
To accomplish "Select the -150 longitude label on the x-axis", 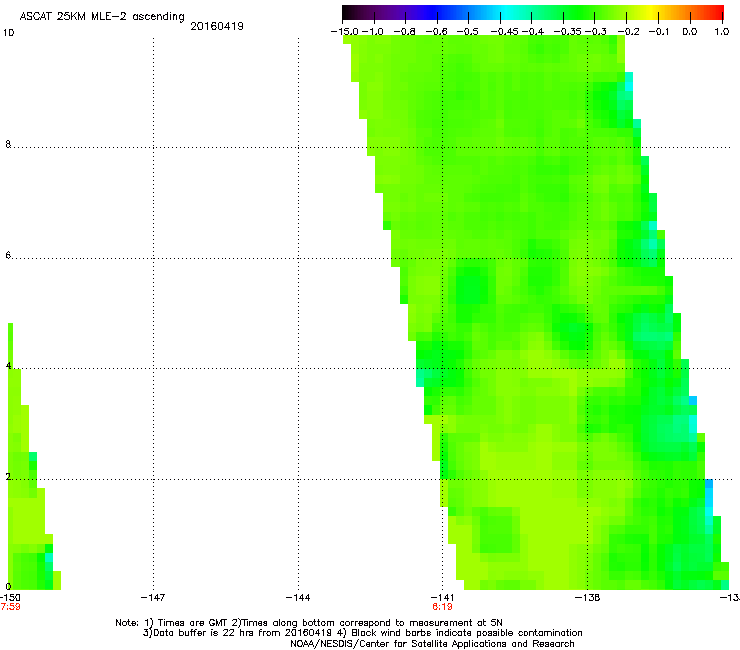I will 10,598.
